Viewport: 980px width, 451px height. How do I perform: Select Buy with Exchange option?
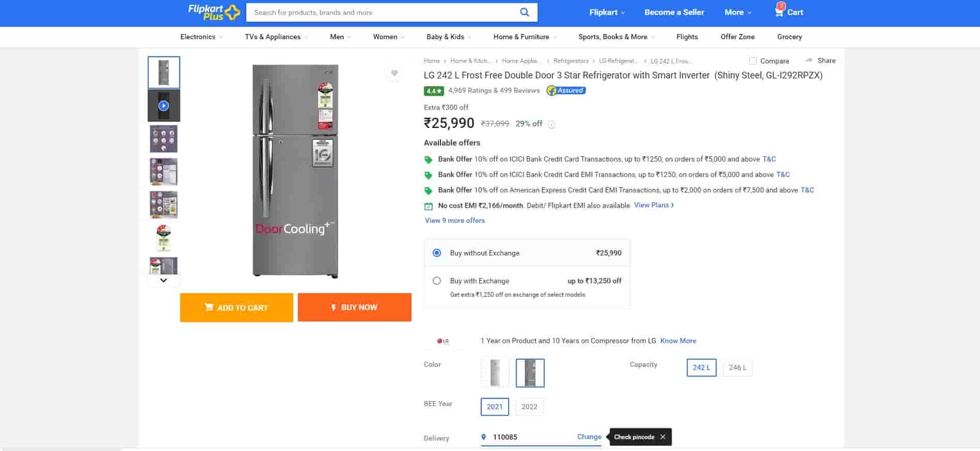tap(437, 281)
